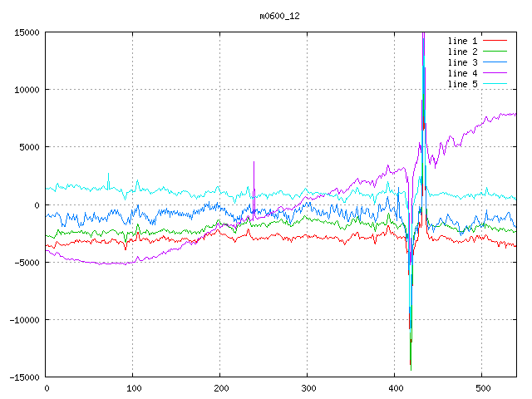This screenshot has height=399, width=532.
Task: Select the 10000 y-axis tick label
Action: tap(26, 90)
